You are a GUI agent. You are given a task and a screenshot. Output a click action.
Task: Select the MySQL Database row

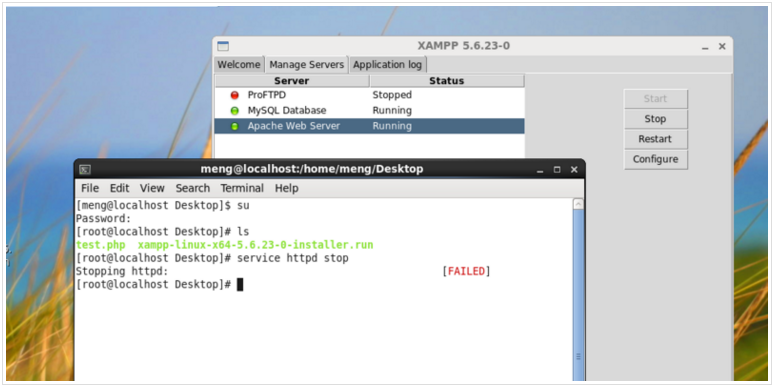(369, 110)
